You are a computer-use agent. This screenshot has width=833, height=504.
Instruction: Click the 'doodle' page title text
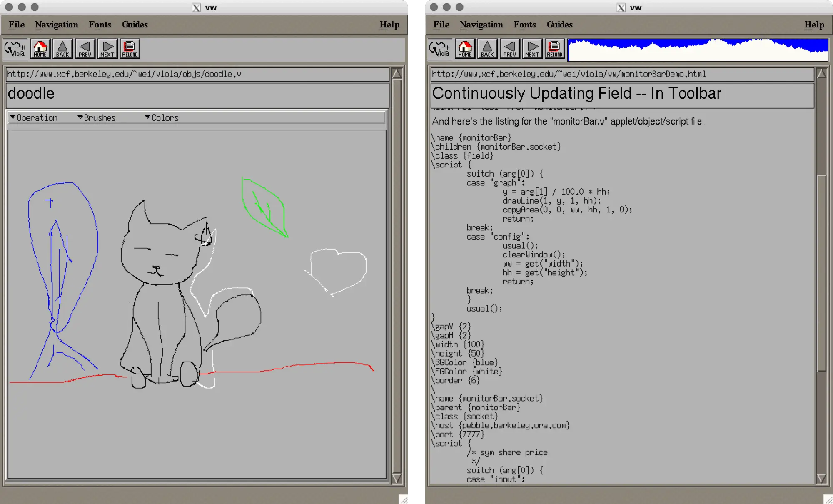click(x=31, y=93)
